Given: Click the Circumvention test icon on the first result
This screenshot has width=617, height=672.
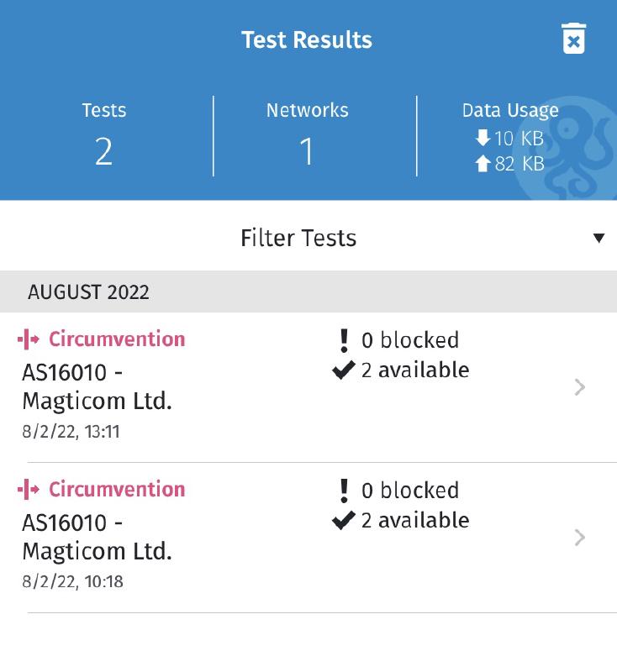Looking at the screenshot, I should [x=26, y=339].
